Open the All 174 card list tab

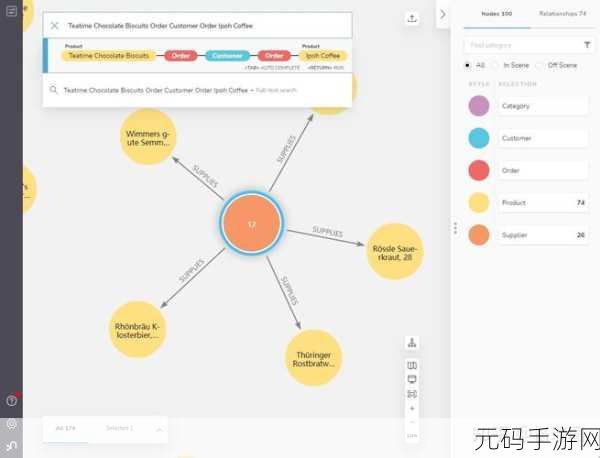pyautogui.click(x=65, y=428)
